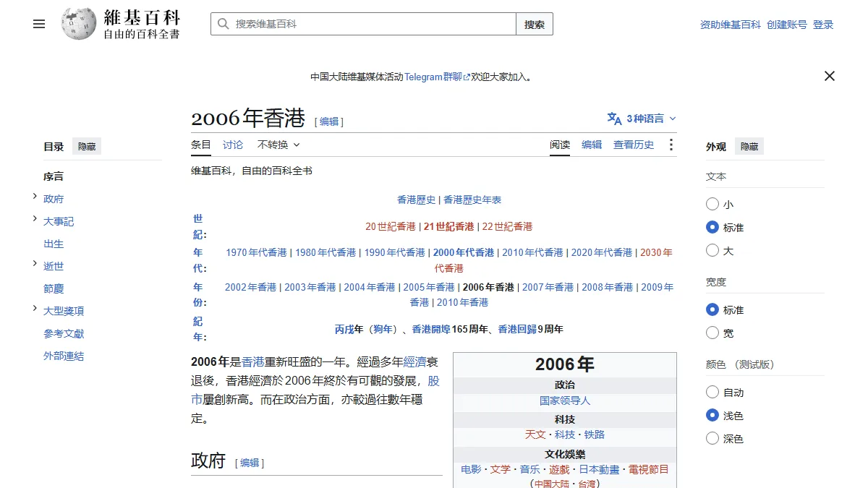The height and width of the screenshot is (488, 868).
Task: Jump to 序言 in contents
Action: [54, 176]
